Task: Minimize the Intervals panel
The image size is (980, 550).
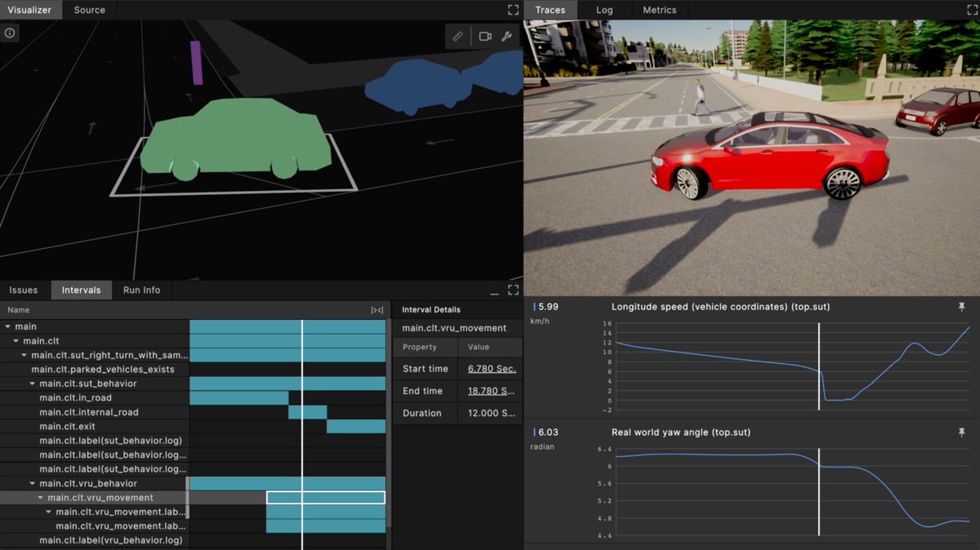Action: coord(494,291)
